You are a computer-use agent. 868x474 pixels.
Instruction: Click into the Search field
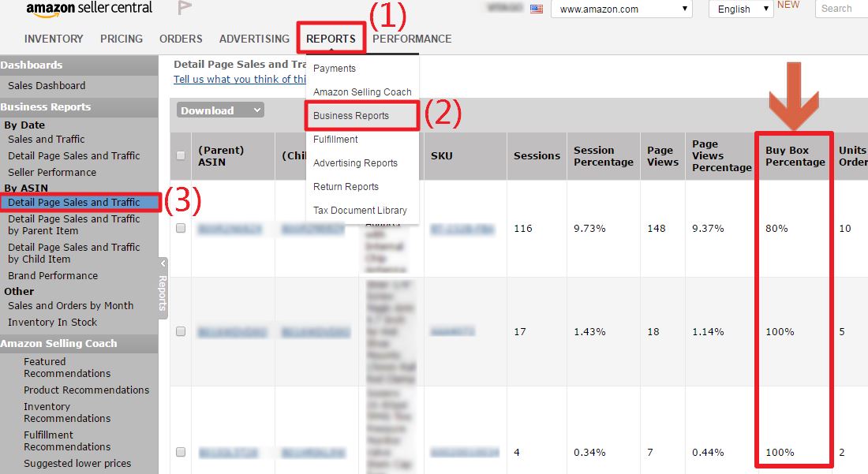point(841,9)
